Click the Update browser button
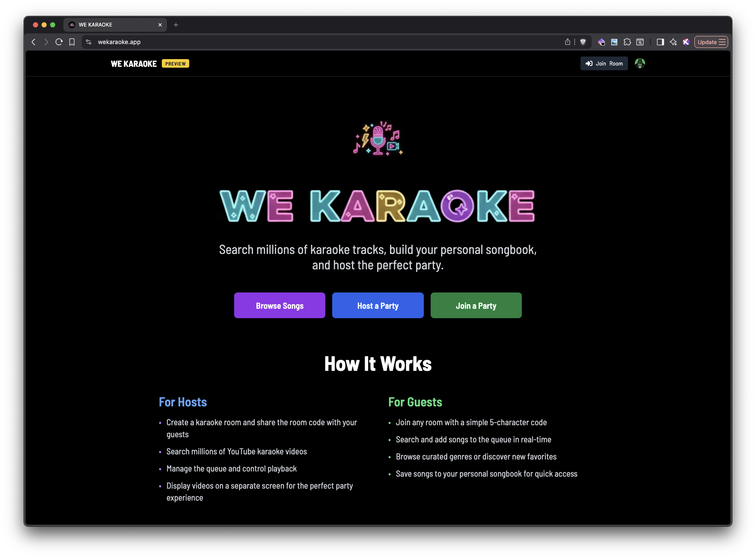 tap(711, 42)
